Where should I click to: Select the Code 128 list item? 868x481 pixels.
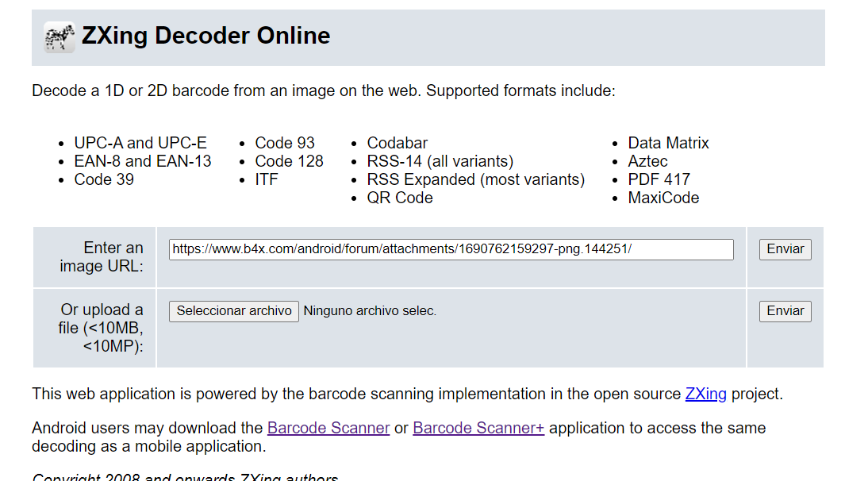click(x=289, y=162)
